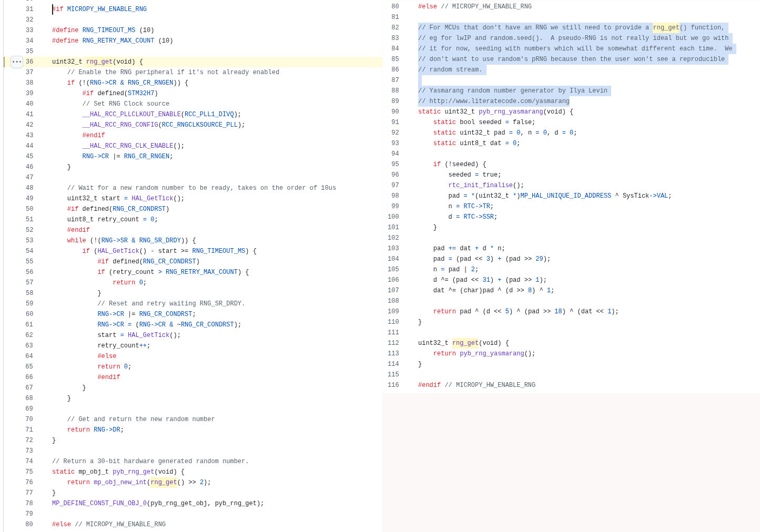Click the 'Get and return the new random number' comment
760x532 pixels.
141,419
